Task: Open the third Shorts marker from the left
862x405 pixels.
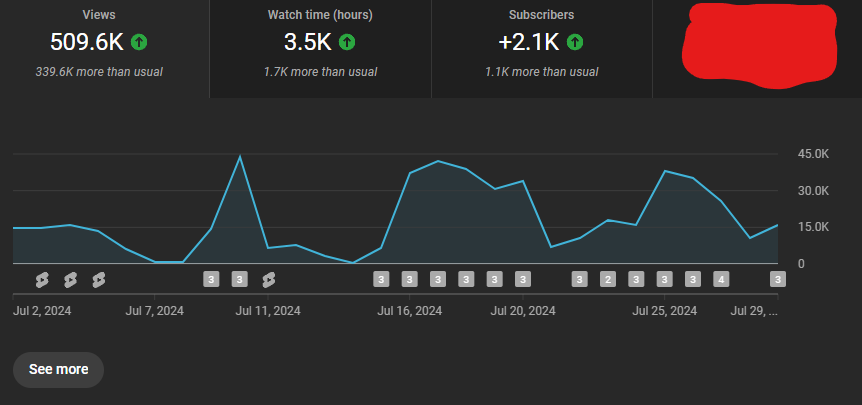Action: (98, 280)
